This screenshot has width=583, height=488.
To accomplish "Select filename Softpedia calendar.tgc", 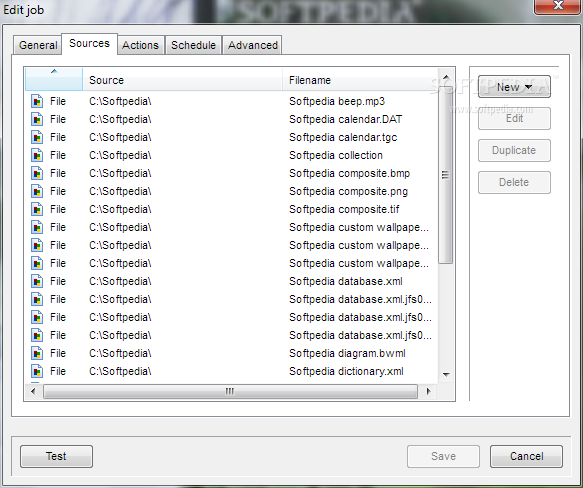I will click(x=343, y=137).
